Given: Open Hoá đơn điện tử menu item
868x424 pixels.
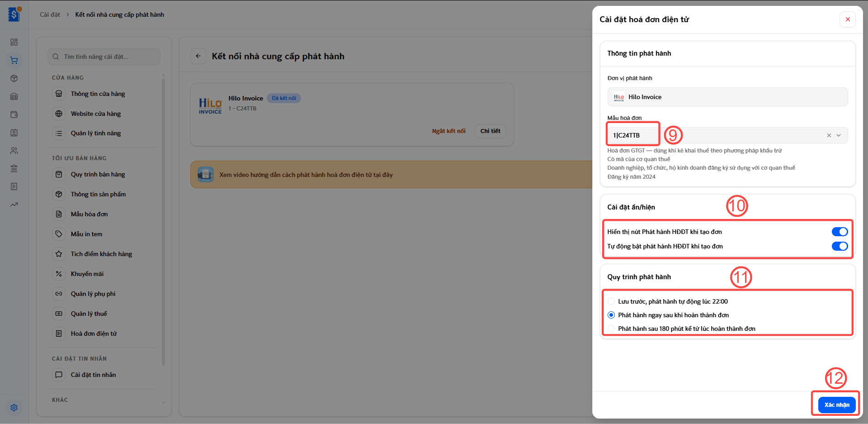Looking at the screenshot, I should coord(94,333).
